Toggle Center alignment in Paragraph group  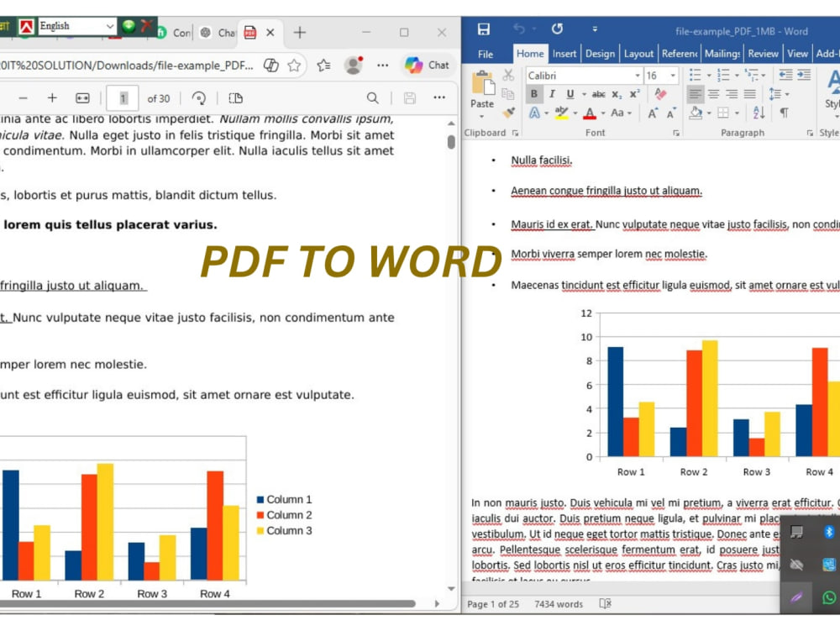coord(713,94)
